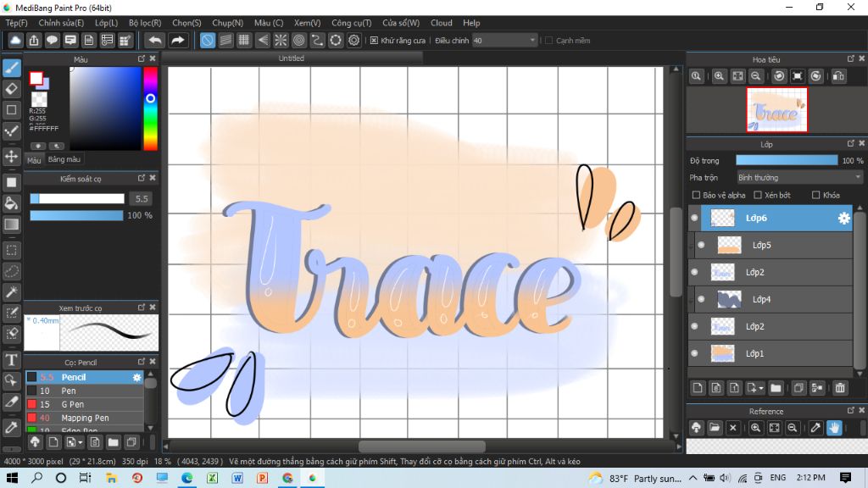Image resolution: width=868 pixels, height=488 pixels.
Task: Select the Text tool
Action: tap(12, 359)
